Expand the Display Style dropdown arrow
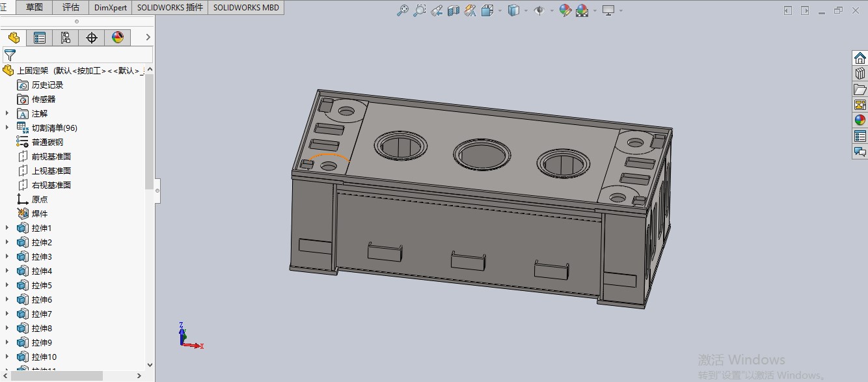The image size is (868, 382). pyautogui.click(x=526, y=10)
